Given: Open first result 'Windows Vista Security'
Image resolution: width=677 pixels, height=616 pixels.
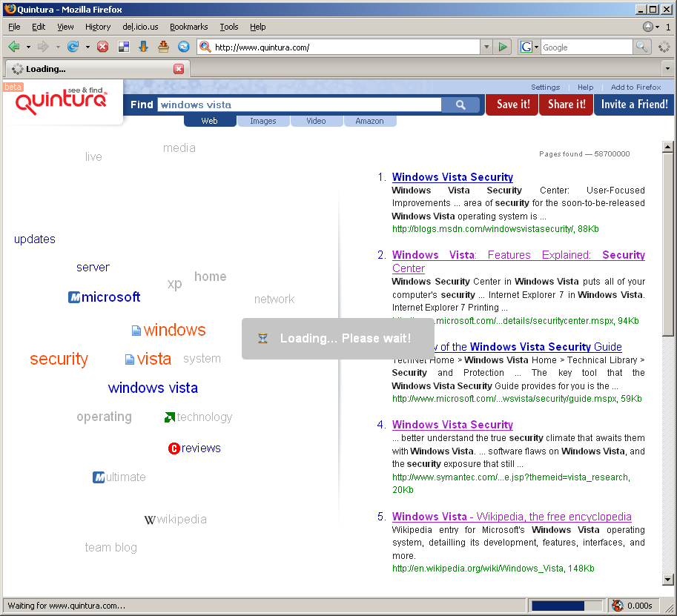Looking at the screenshot, I should 452,177.
